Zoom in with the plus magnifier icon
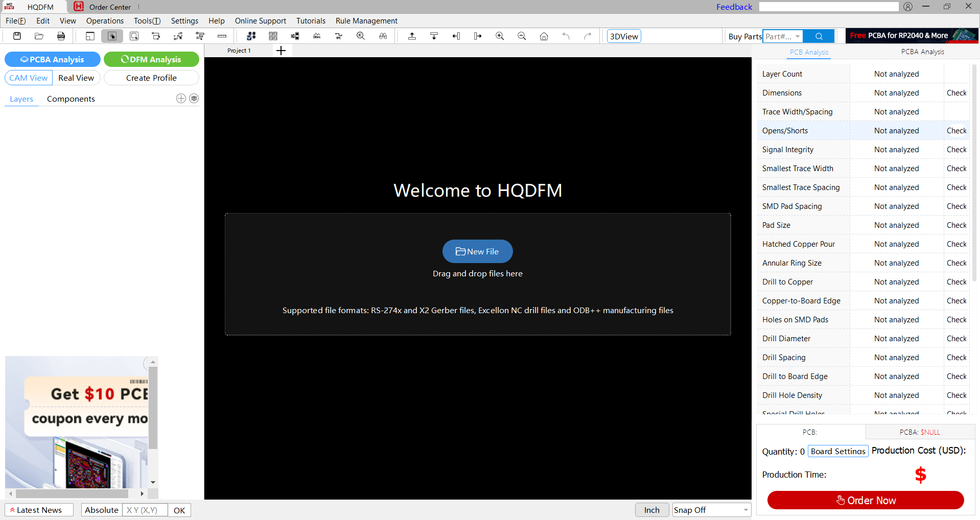The height and width of the screenshot is (520, 980). (x=500, y=36)
